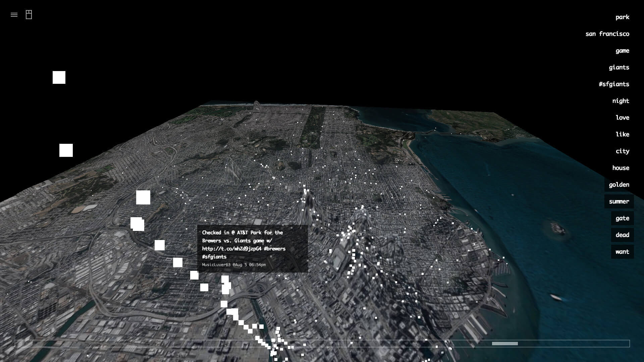Select the 'san francisco' keyword

(x=607, y=34)
